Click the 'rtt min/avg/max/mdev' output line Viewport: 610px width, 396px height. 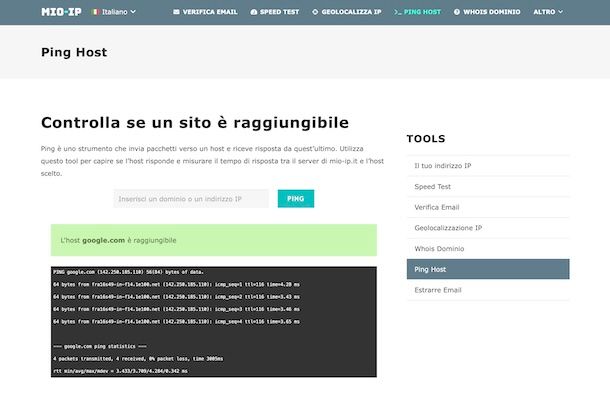[x=120, y=371]
